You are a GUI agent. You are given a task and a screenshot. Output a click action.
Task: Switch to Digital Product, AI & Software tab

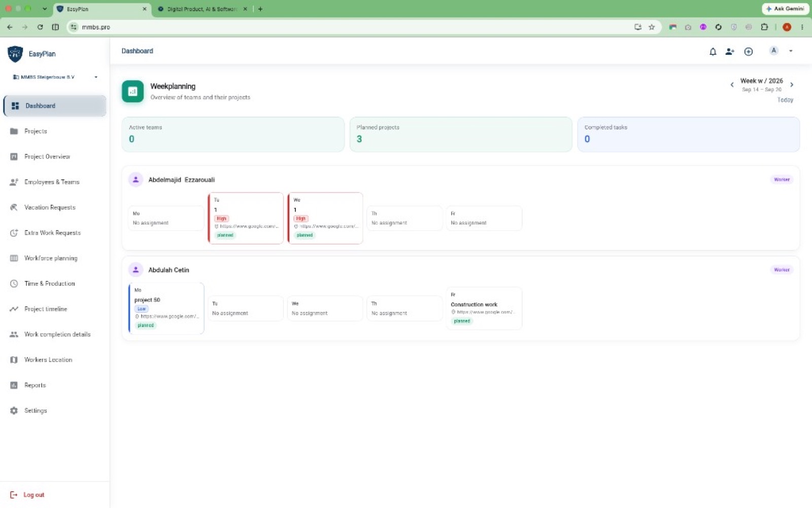201,9
